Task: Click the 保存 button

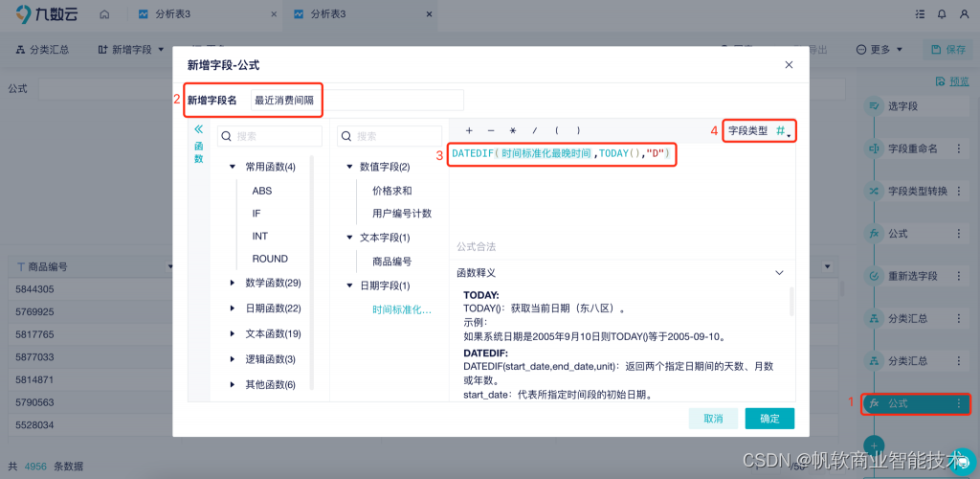Action: click(x=948, y=50)
